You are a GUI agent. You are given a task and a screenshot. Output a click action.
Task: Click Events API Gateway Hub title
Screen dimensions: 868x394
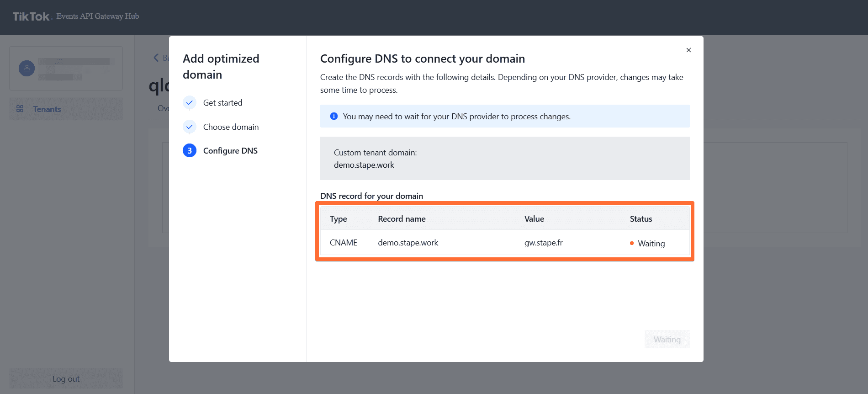click(98, 16)
